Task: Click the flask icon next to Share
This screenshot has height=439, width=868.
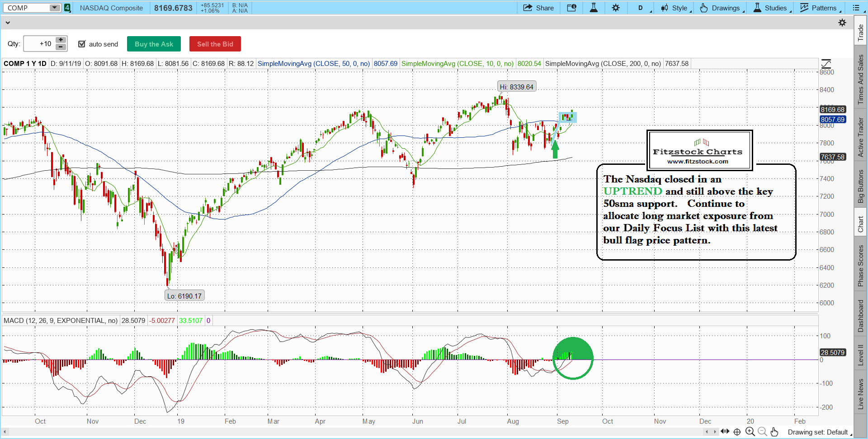Action: (594, 8)
